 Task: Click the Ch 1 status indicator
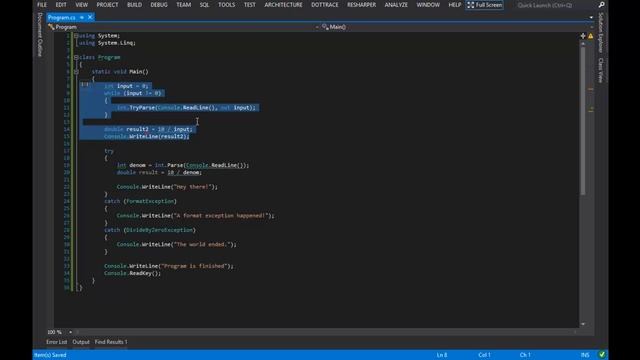point(525,355)
